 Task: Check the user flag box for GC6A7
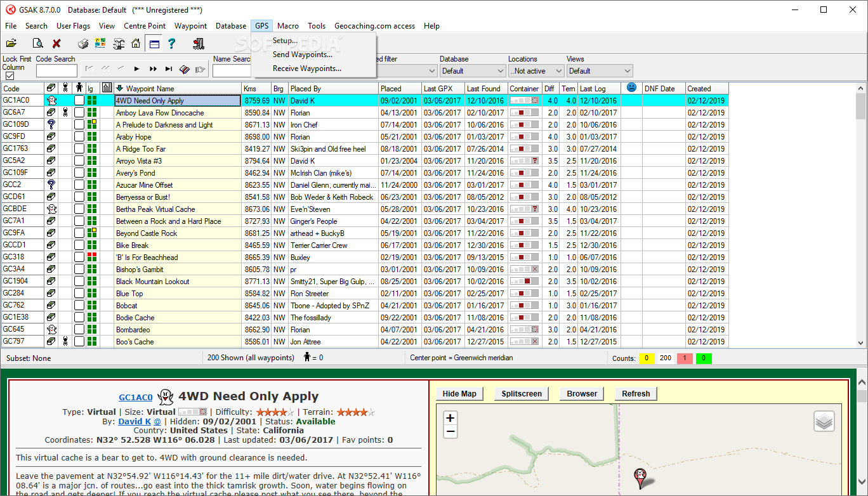tap(79, 112)
